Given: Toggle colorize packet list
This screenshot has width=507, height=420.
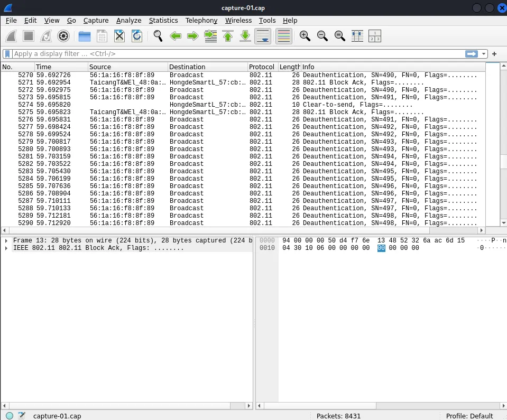Looking at the screenshot, I should (283, 36).
